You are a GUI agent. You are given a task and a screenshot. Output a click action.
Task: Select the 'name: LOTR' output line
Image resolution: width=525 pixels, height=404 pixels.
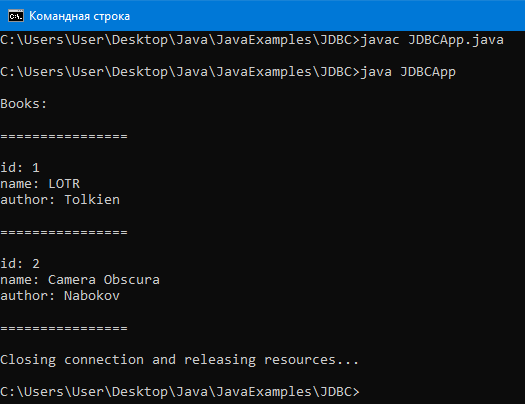[x=40, y=184]
